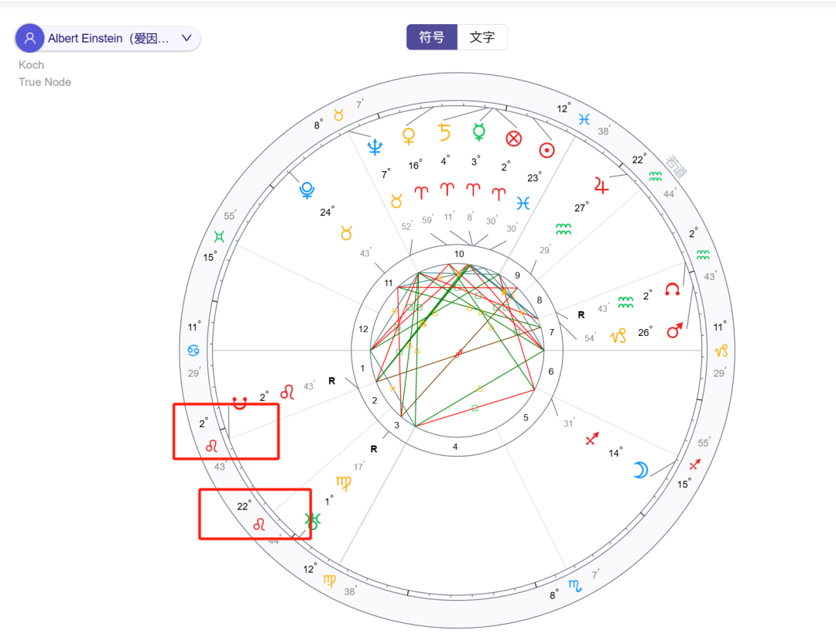This screenshot has width=836, height=644.
Task: Click the blue Neptune symbol
Action: pyautogui.click(x=375, y=146)
